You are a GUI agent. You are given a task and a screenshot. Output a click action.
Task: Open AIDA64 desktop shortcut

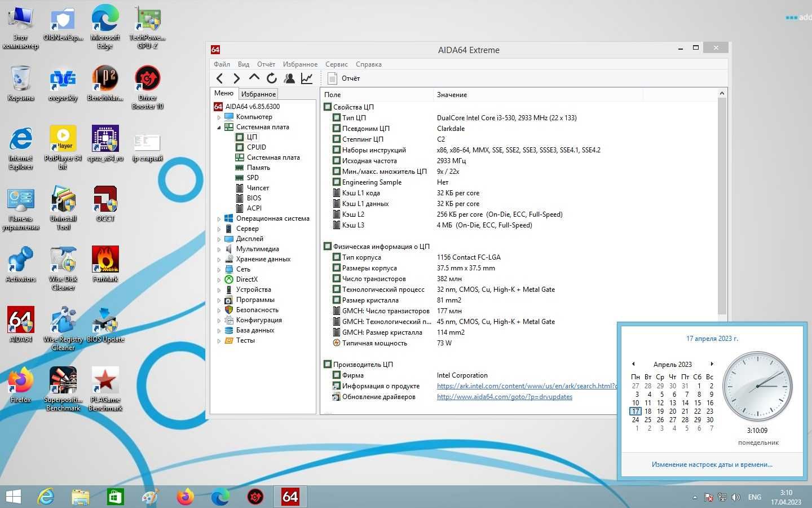point(21,325)
